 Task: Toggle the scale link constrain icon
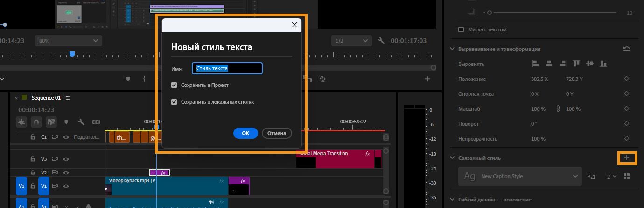point(558,109)
